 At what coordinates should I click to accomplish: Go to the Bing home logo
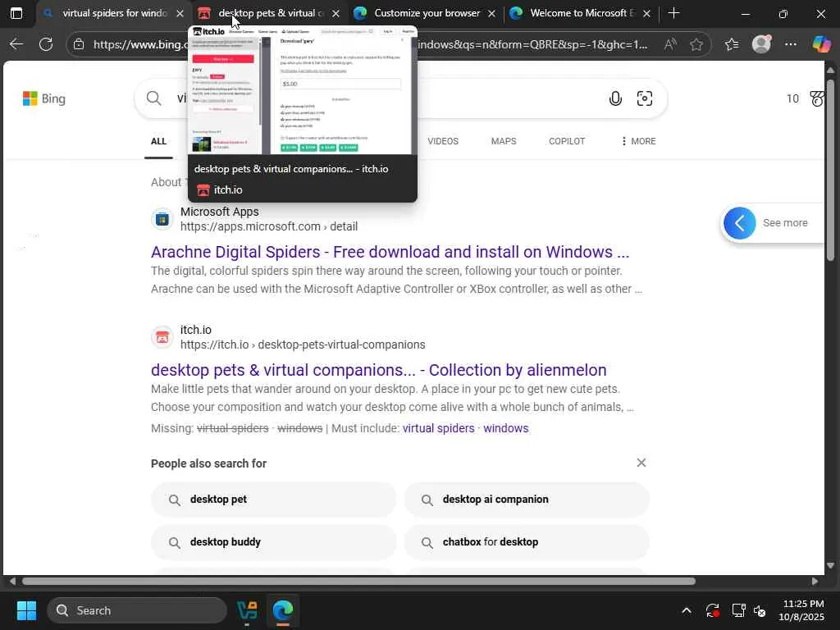coord(44,98)
